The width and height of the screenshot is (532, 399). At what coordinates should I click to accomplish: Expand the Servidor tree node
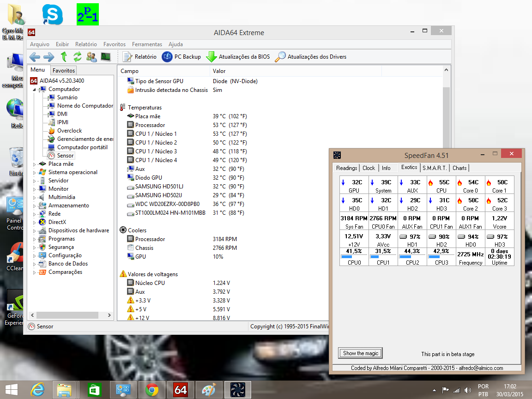click(x=34, y=181)
